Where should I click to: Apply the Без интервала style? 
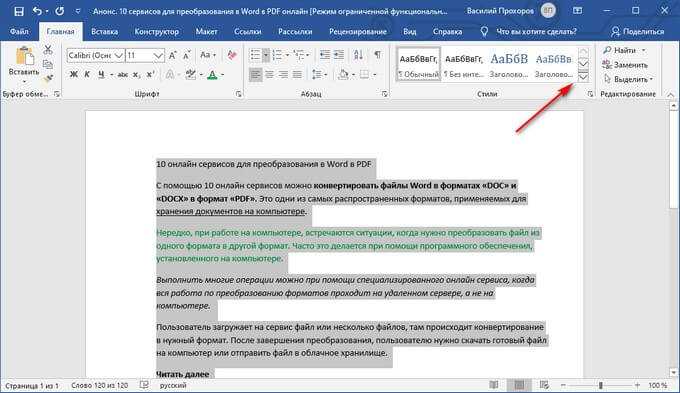(x=464, y=64)
